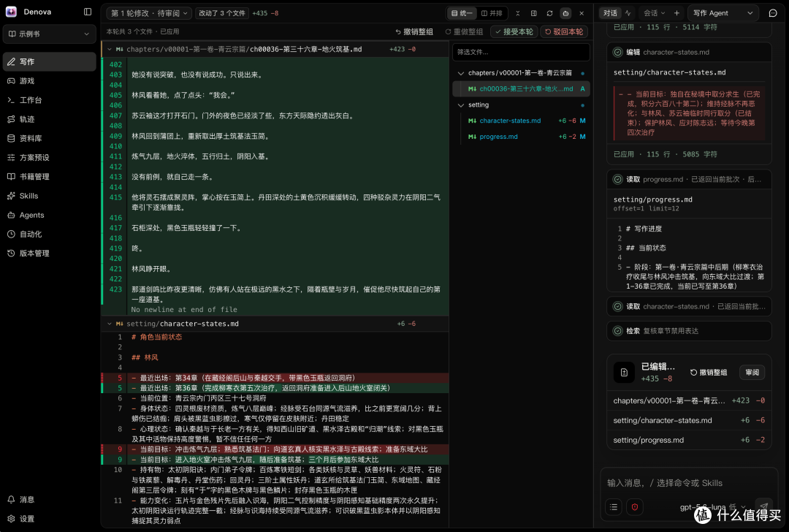Reject this round with 驳回本轮
Screen dimensions: 789x532
[x=564, y=31]
